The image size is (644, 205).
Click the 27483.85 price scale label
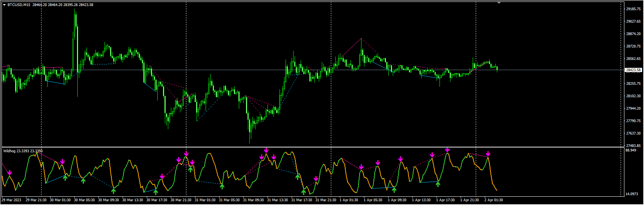click(633, 146)
